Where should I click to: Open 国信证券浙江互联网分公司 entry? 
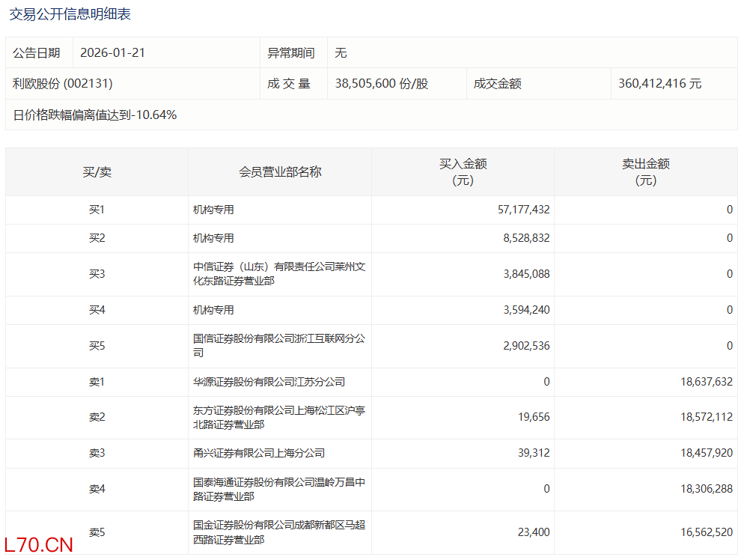tap(278, 346)
